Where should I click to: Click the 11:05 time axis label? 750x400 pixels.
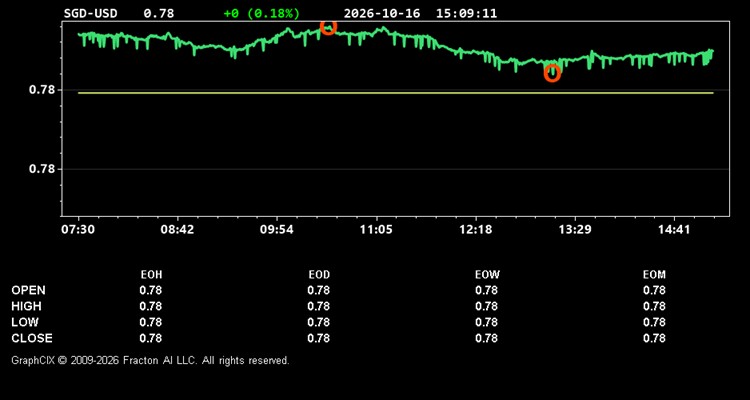click(x=376, y=230)
